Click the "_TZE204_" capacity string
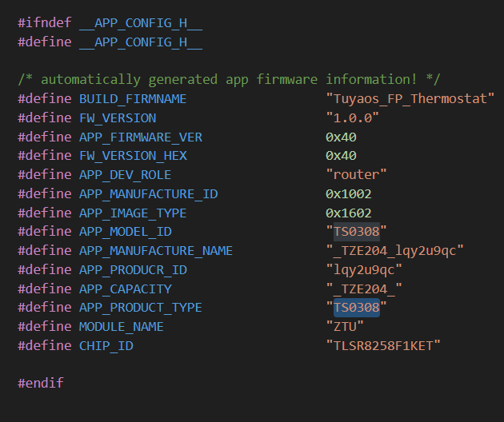Image resolution: width=504 pixels, height=422 pixels. tap(364, 289)
